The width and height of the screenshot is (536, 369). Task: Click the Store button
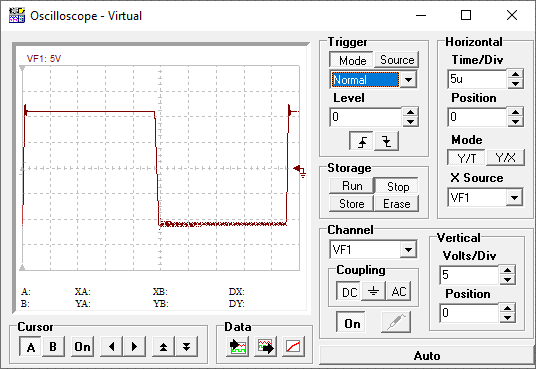click(352, 204)
